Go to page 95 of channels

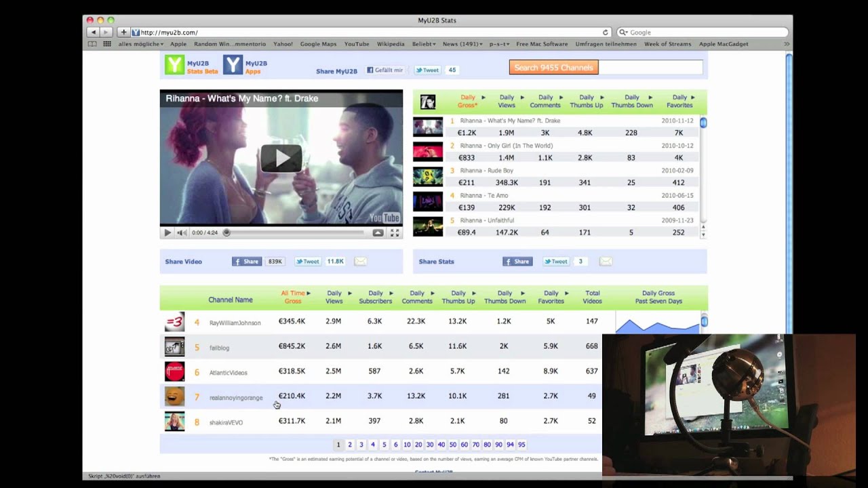pos(521,445)
